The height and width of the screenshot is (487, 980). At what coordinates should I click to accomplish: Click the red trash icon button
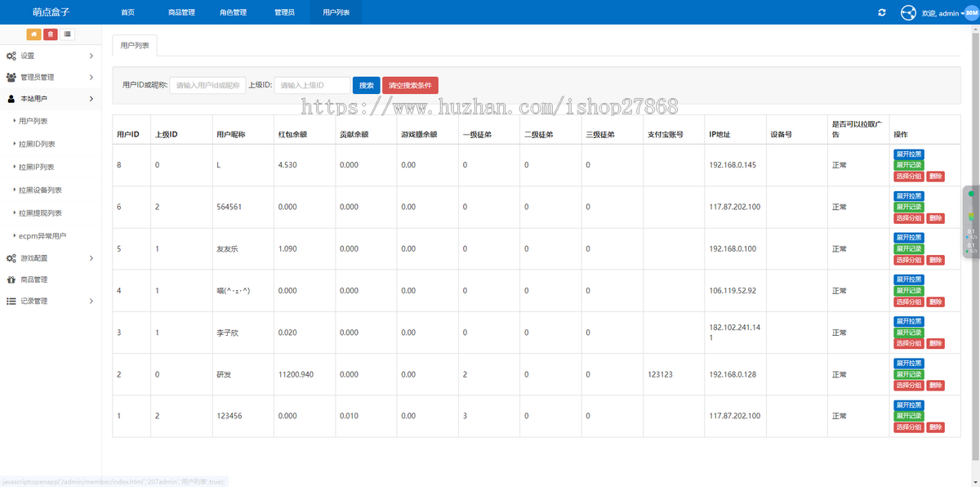tap(51, 34)
